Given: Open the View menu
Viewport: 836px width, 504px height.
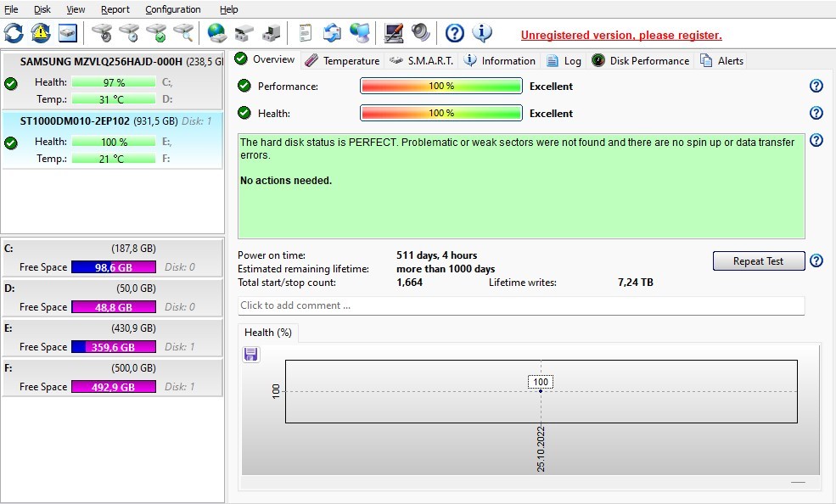Looking at the screenshot, I should click(x=76, y=9).
